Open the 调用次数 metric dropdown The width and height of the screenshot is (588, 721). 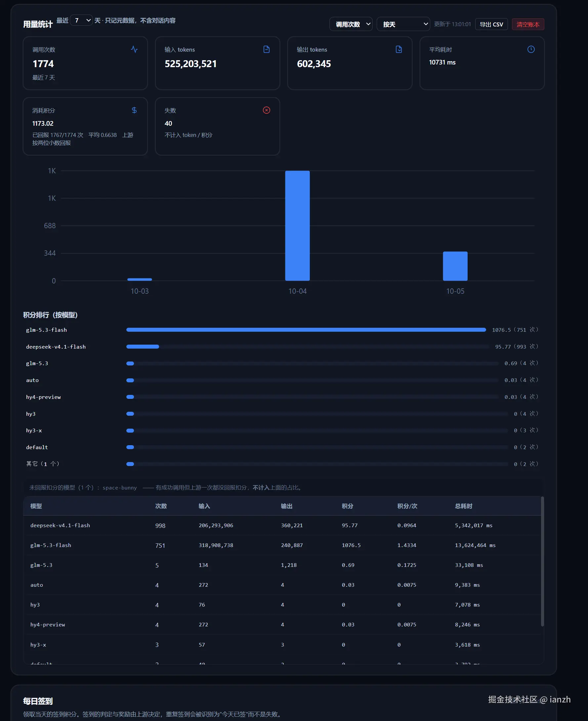351,24
